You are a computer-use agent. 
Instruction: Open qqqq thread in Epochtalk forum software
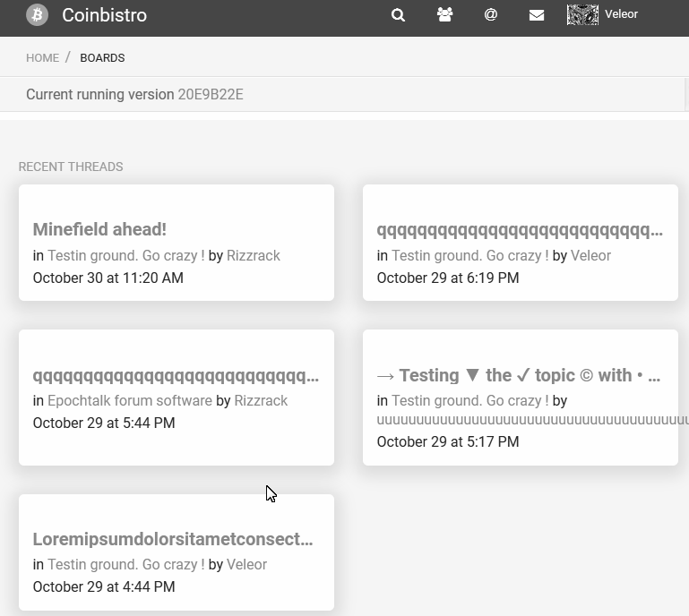point(176,375)
